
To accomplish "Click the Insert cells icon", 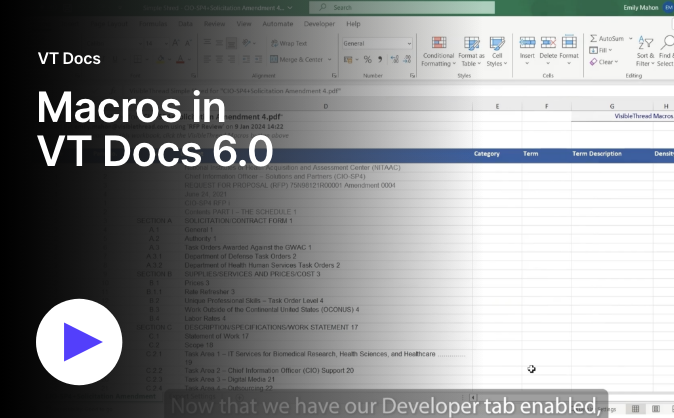I will pos(527,48).
